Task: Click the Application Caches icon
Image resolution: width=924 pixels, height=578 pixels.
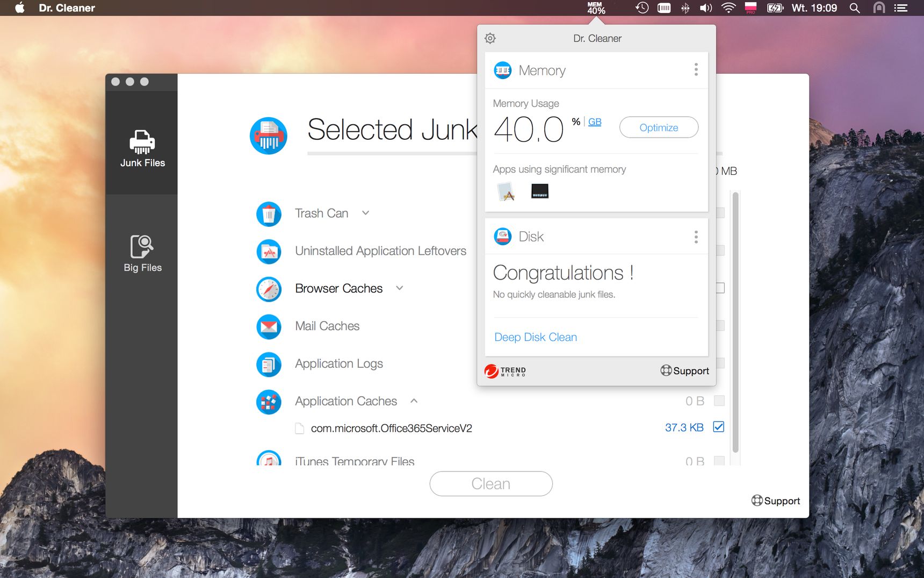Action: point(269,402)
